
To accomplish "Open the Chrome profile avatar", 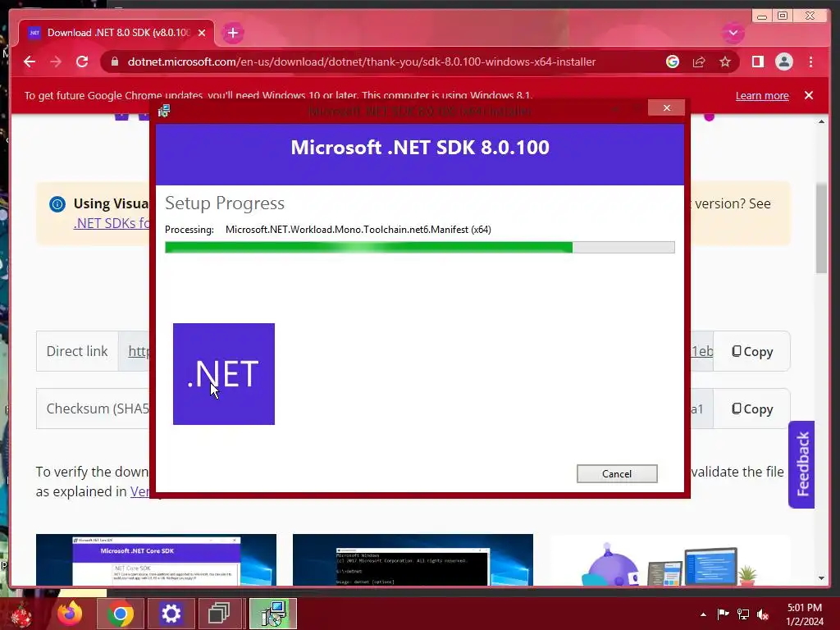I will [783, 62].
